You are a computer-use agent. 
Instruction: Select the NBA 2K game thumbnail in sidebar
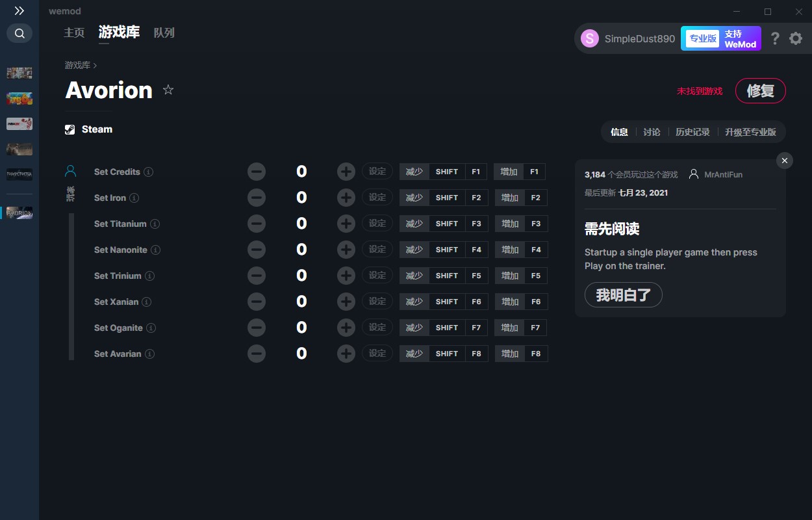[19, 123]
